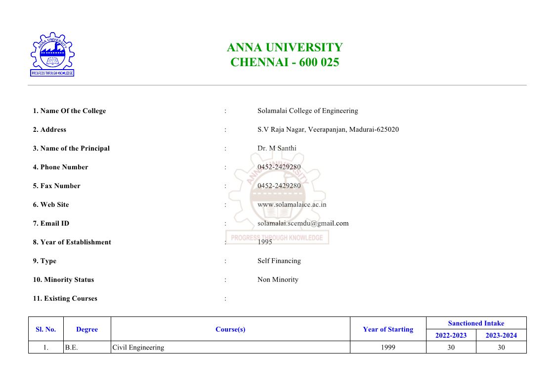
Task: Click the 'ANNA UNIVERSITY' heading
Action: click(285, 47)
